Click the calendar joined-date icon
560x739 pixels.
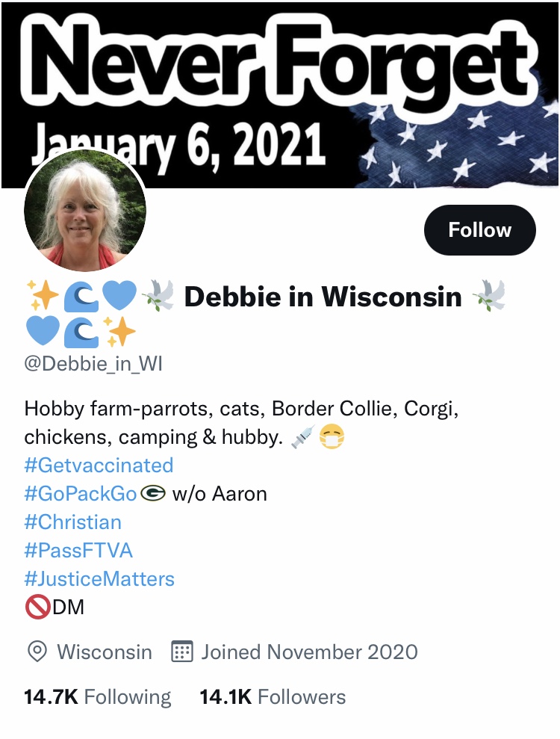(181, 652)
